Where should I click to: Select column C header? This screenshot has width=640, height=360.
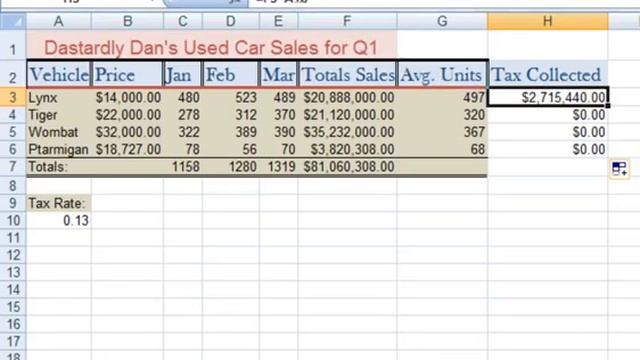pyautogui.click(x=183, y=22)
